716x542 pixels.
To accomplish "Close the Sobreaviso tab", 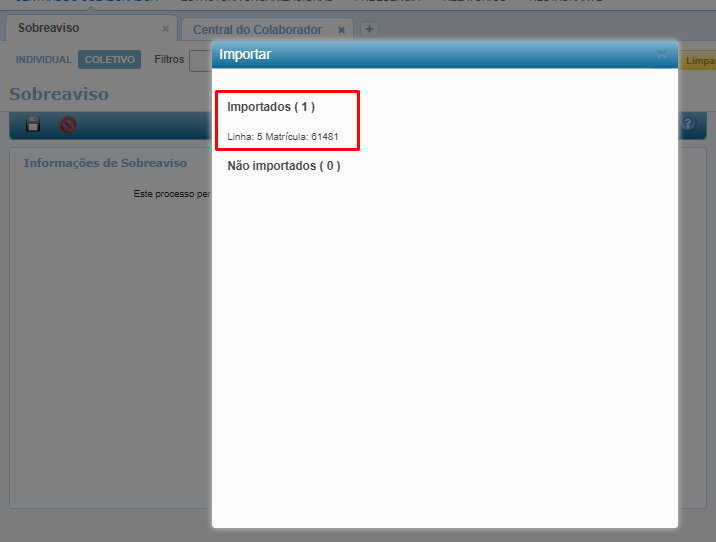I will [165, 29].
